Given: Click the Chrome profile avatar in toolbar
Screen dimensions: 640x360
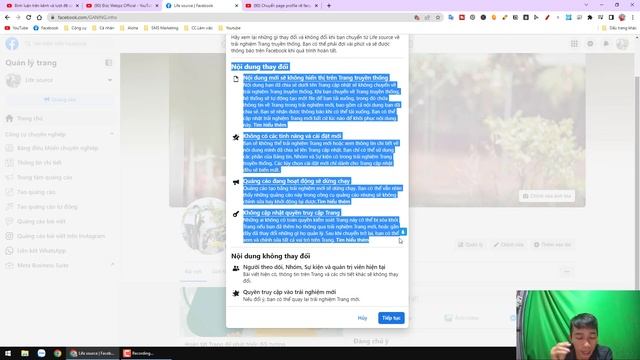Looking at the screenshot, I should (622, 18).
